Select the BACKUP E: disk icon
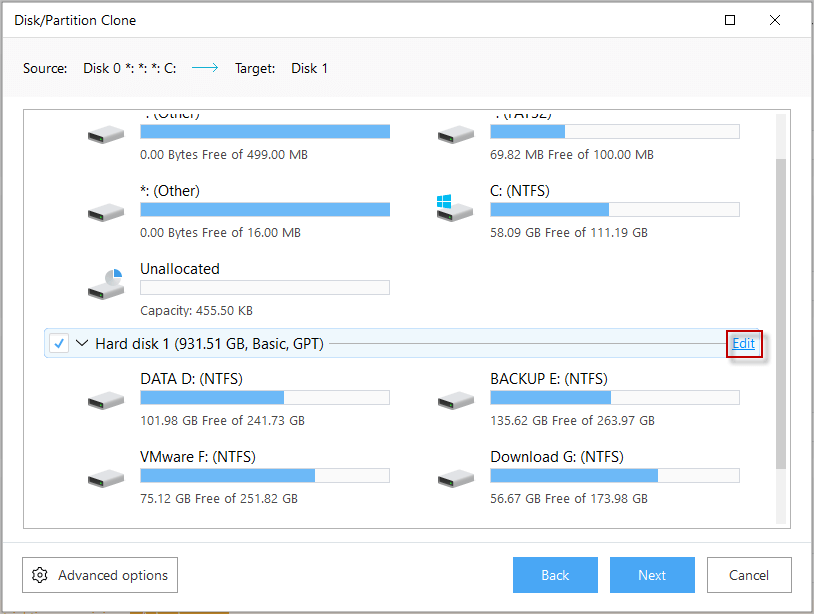 456,398
